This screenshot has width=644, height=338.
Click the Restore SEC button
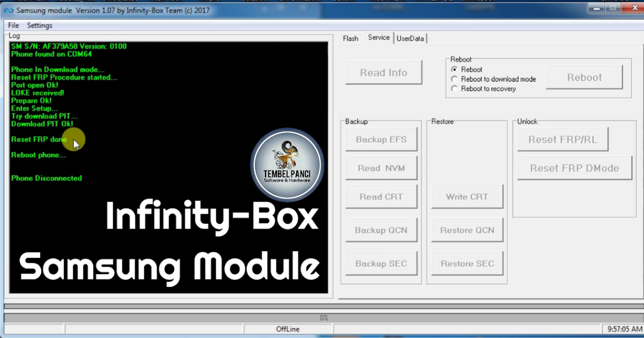[x=467, y=263]
